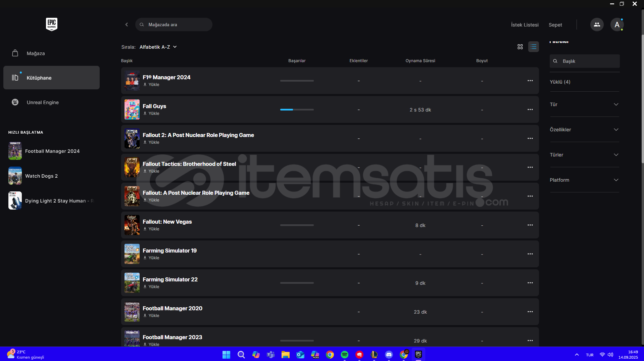This screenshot has height=361, width=644.
Task: Click the Mağazada ara search field
Action: 174,25
